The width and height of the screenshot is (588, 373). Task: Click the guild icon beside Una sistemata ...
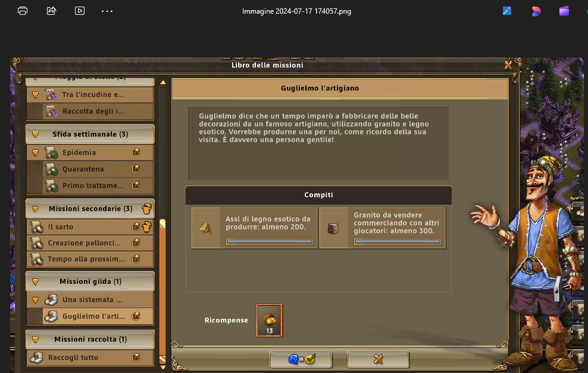click(x=51, y=300)
